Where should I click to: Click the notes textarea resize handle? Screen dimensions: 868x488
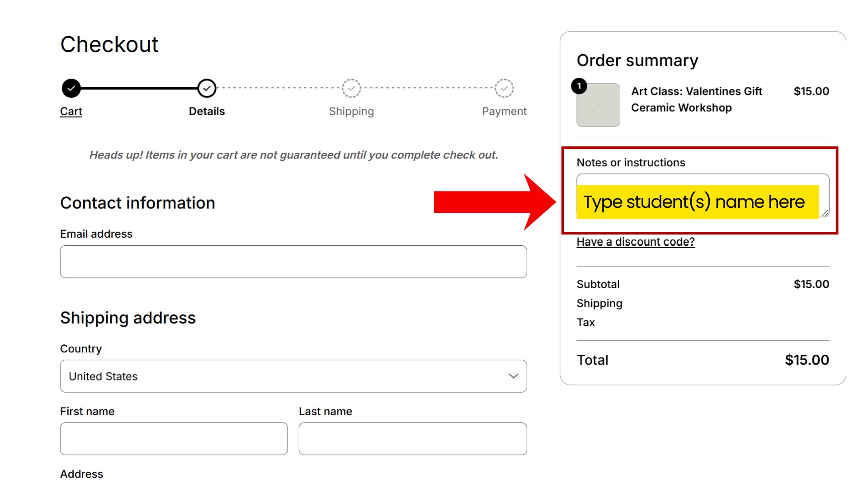point(825,213)
